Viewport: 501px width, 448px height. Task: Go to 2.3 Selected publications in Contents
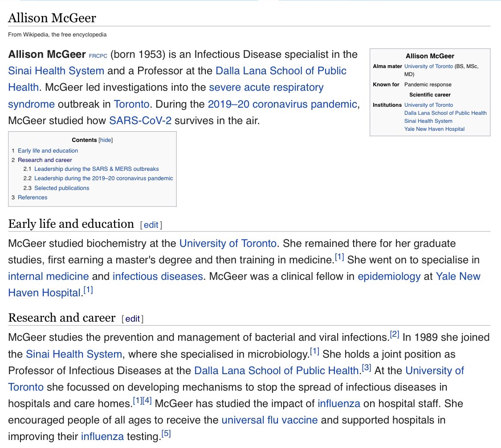point(61,188)
